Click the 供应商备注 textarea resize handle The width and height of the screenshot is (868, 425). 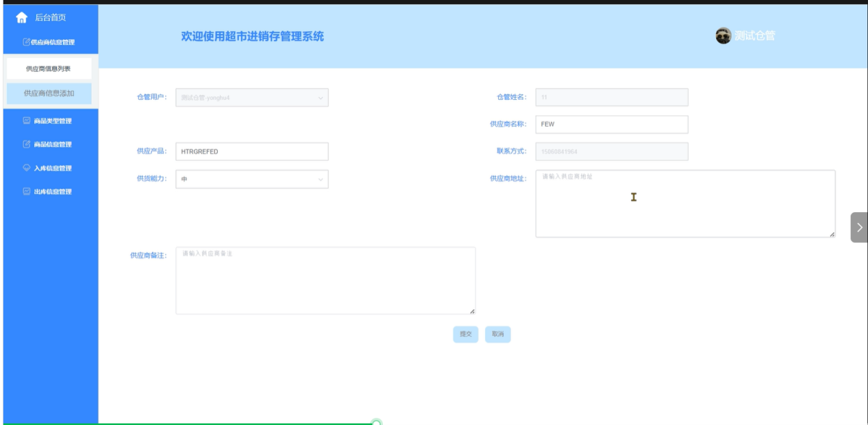click(473, 311)
